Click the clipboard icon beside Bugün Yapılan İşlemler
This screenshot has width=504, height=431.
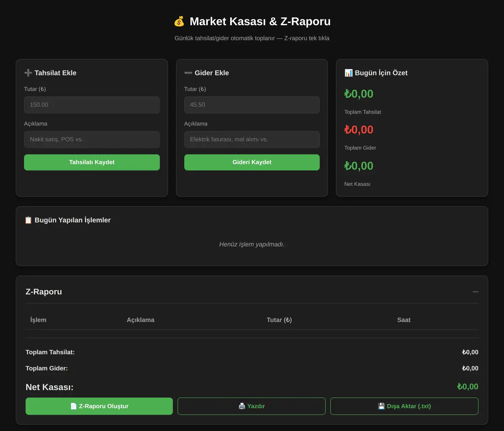pyautogui.click(x=28, y=220)
